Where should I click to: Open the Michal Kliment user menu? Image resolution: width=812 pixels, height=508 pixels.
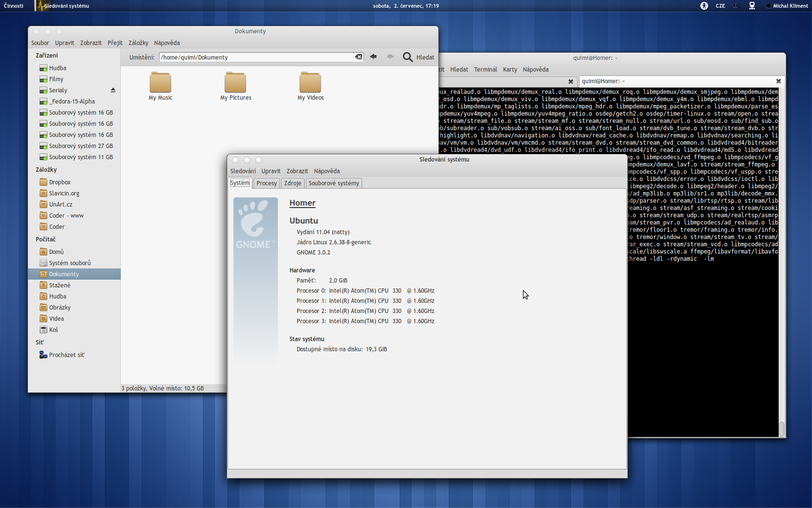(x=789, y=6)
